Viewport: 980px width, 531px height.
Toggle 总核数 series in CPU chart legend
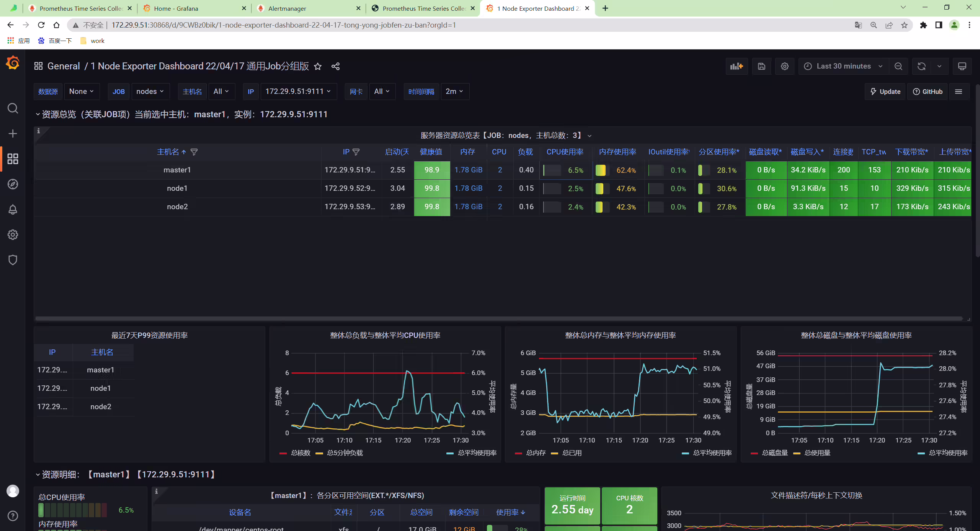[x=295, y=453]
